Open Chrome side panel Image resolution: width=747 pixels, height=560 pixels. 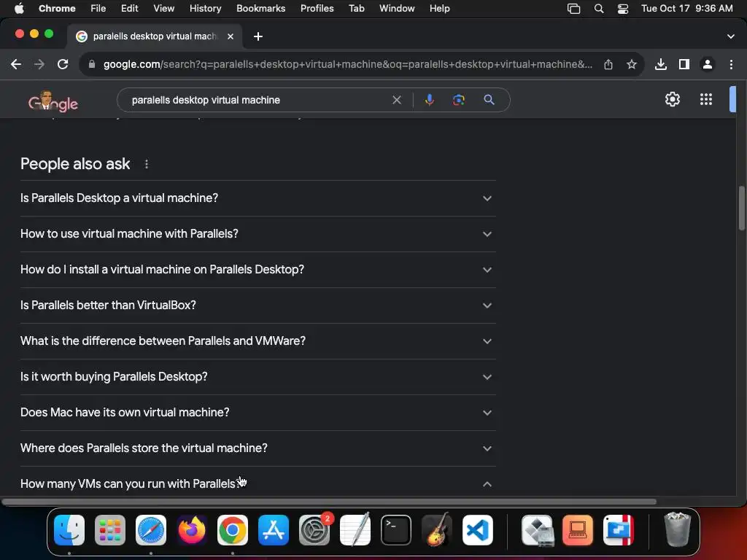point(684,64)
